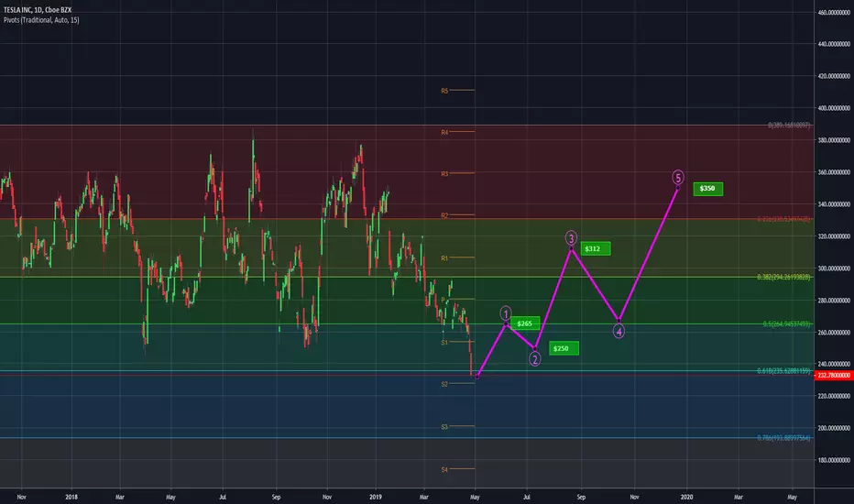Click the 2018 label on the time axis
The image size is (854, 504).
click(x=71, y=497)
